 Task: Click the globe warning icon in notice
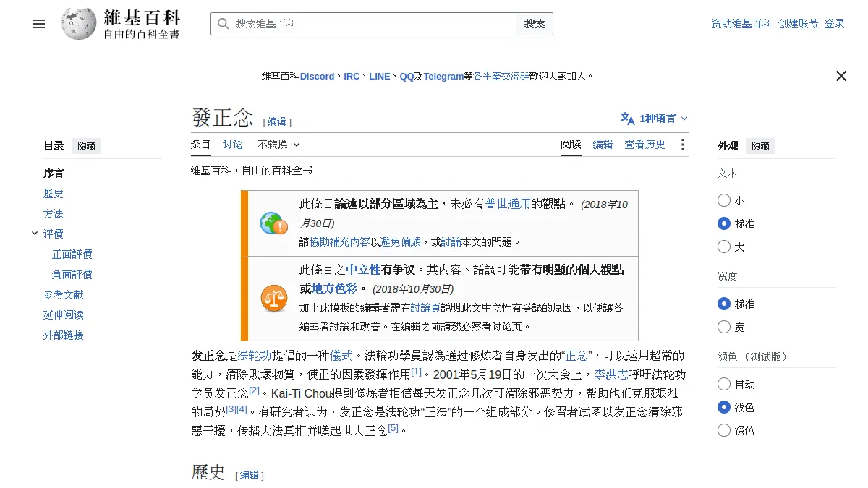pyautogui.click(x=273, y=223)
